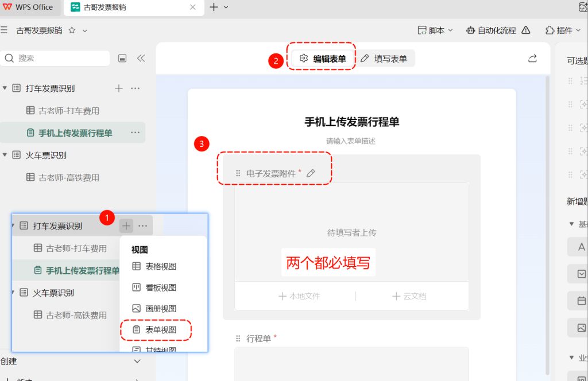The height and width of the screenshot is (381, 588).
Task: Open 自动化流程
Action: [491, 30]
